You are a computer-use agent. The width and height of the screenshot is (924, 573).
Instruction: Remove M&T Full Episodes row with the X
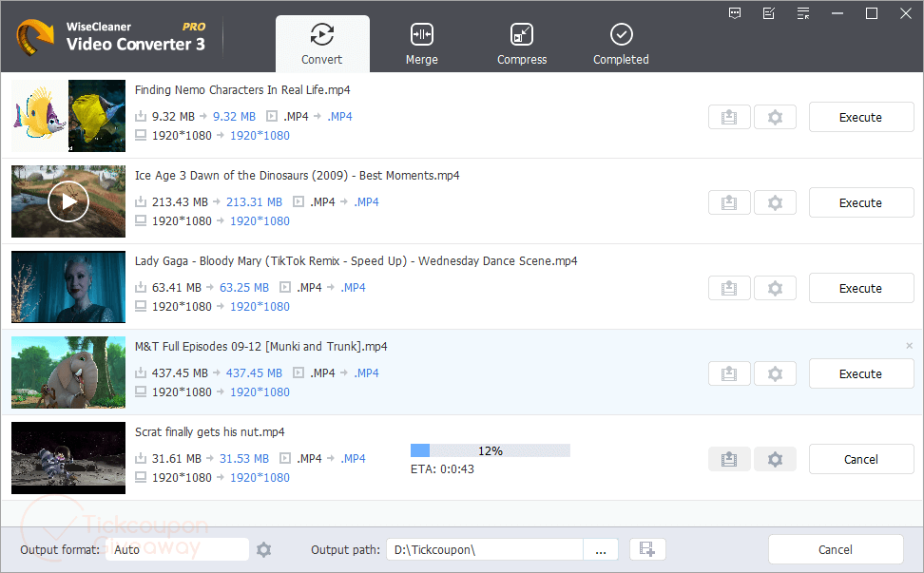(x=909, y=346)
